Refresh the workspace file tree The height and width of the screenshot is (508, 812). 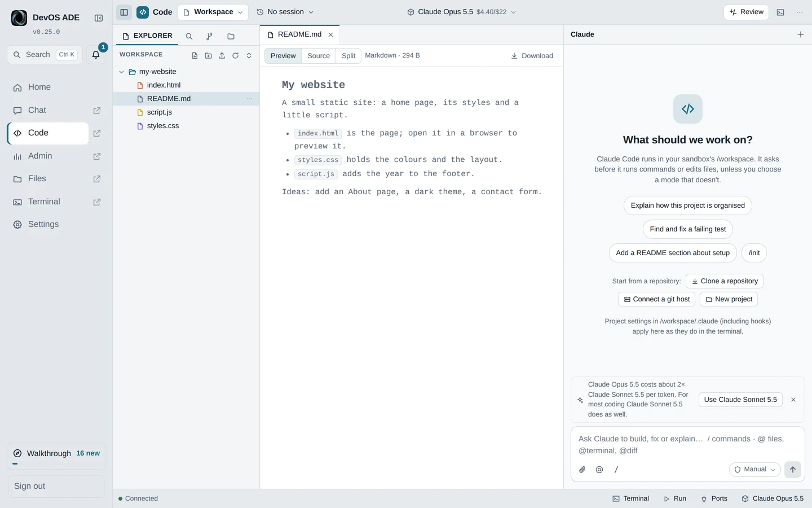tap(235, 55)
